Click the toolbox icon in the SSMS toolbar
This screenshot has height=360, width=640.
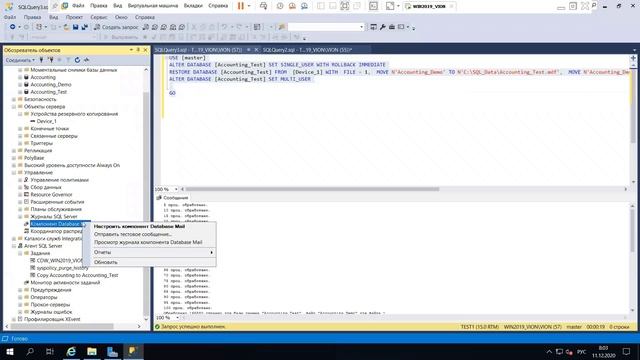[x=392, y=27]
